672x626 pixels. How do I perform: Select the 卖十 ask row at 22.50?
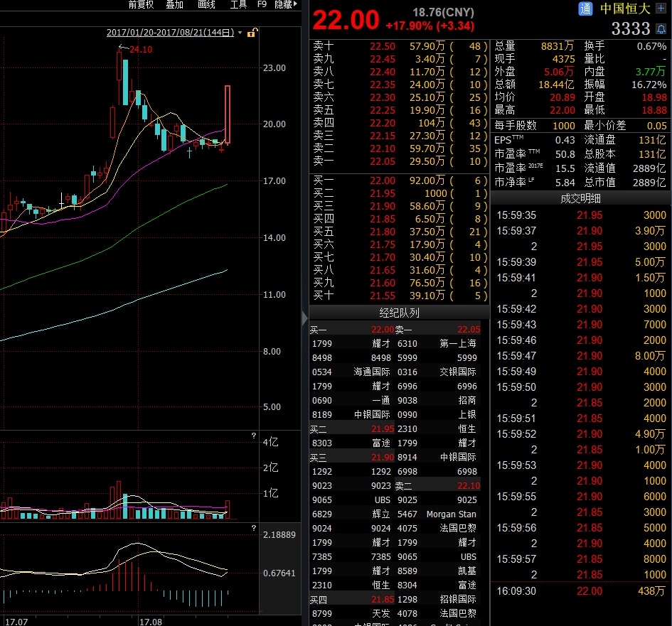point(400,45)
